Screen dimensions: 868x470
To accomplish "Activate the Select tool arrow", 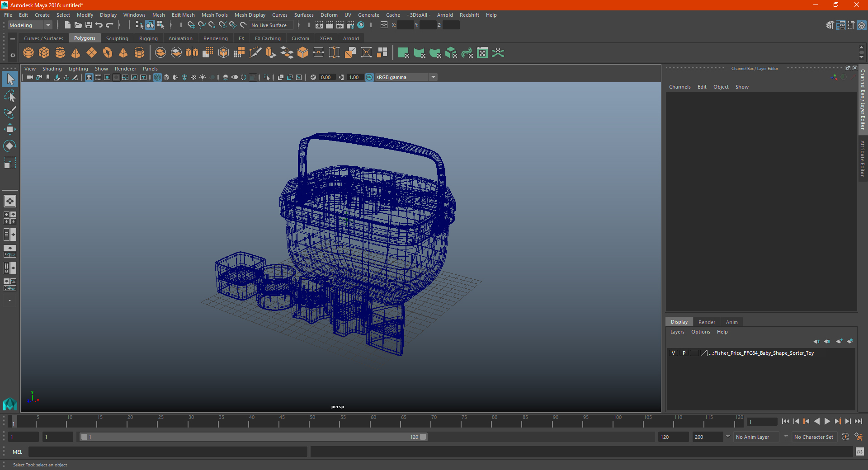I will [10, 80].
